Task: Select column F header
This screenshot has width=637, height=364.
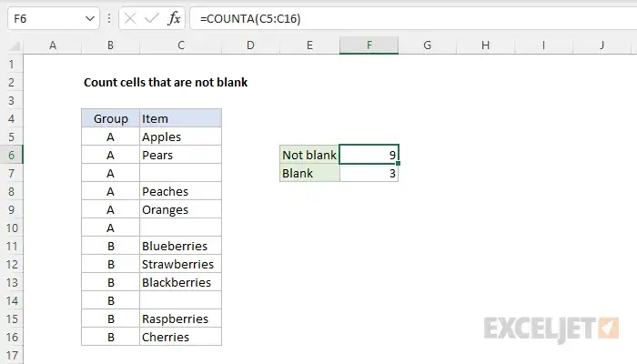Action: pos(369,45)
